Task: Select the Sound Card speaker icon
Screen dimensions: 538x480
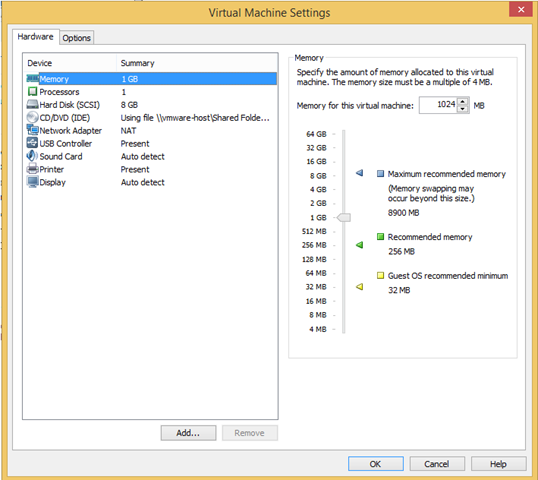Action: click(32, 156)
